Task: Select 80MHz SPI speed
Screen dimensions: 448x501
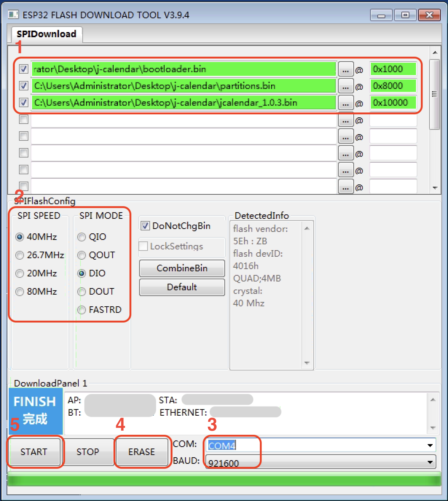Action: (x=20, y=292)
